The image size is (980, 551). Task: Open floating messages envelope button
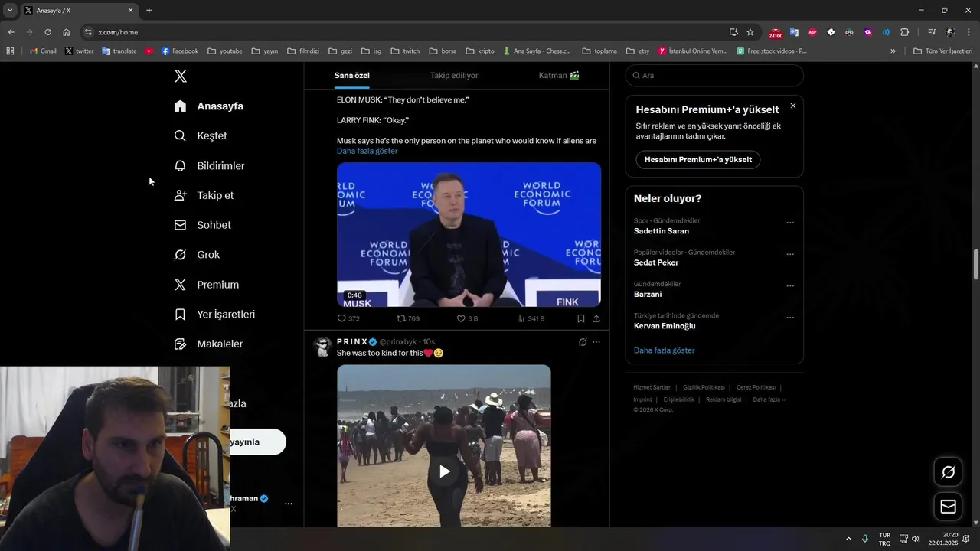coord(948,507)
